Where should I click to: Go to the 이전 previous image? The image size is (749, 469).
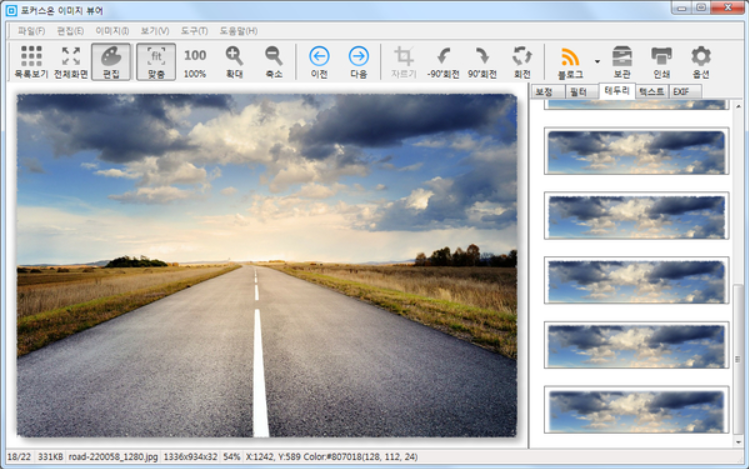(319, 61)
